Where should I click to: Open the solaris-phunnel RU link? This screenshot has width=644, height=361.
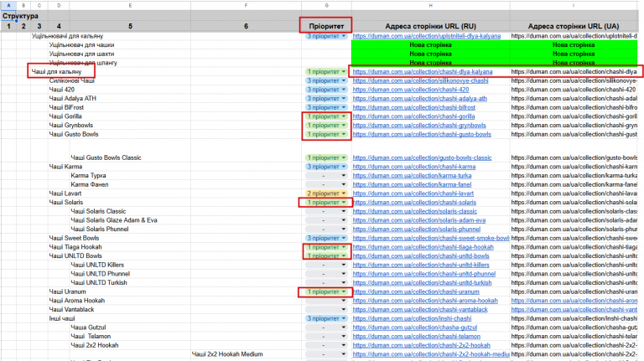click(417, 229)
